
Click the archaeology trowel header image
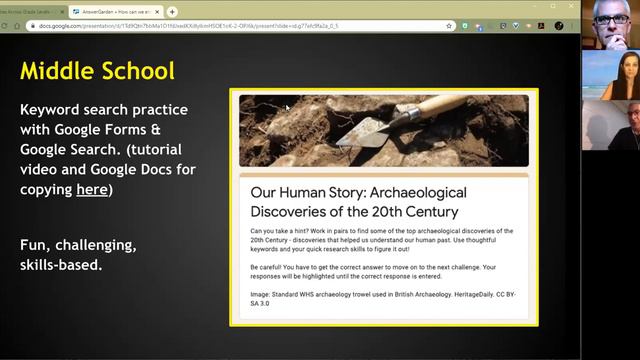point(384,131)
